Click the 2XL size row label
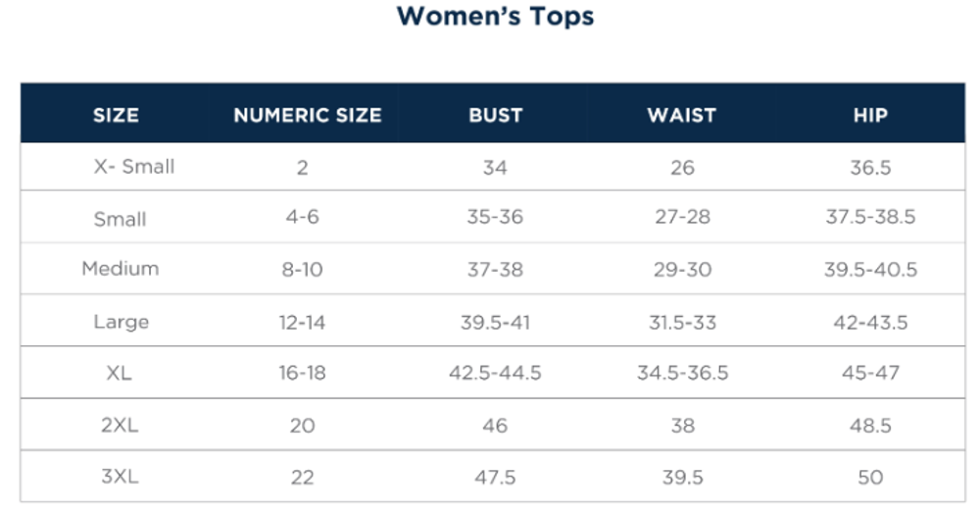This screenshot has height=514, width=980. click(120, 426)
